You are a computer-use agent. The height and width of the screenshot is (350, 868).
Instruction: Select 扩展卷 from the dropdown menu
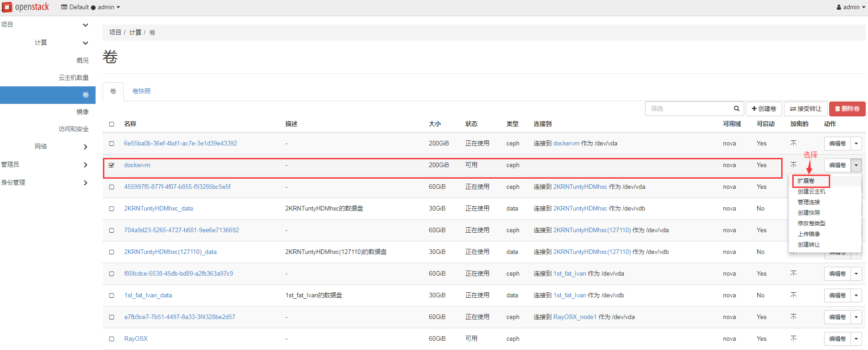point(806,181)
